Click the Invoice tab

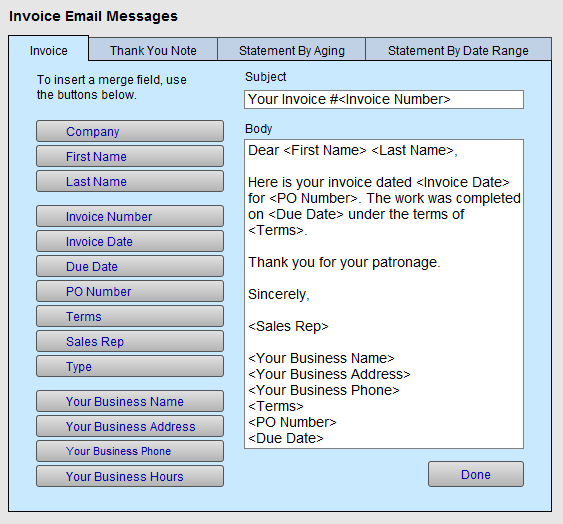tap(48, 50)
